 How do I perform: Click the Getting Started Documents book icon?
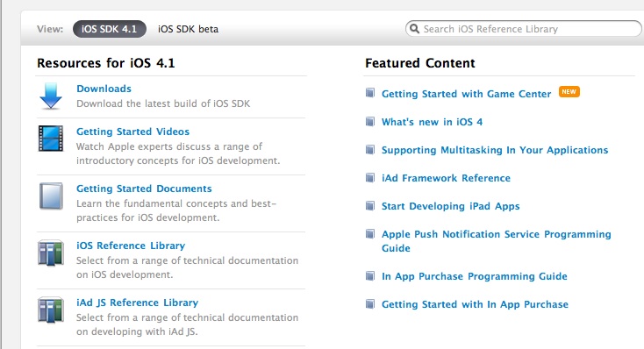[x=51, y=196]
